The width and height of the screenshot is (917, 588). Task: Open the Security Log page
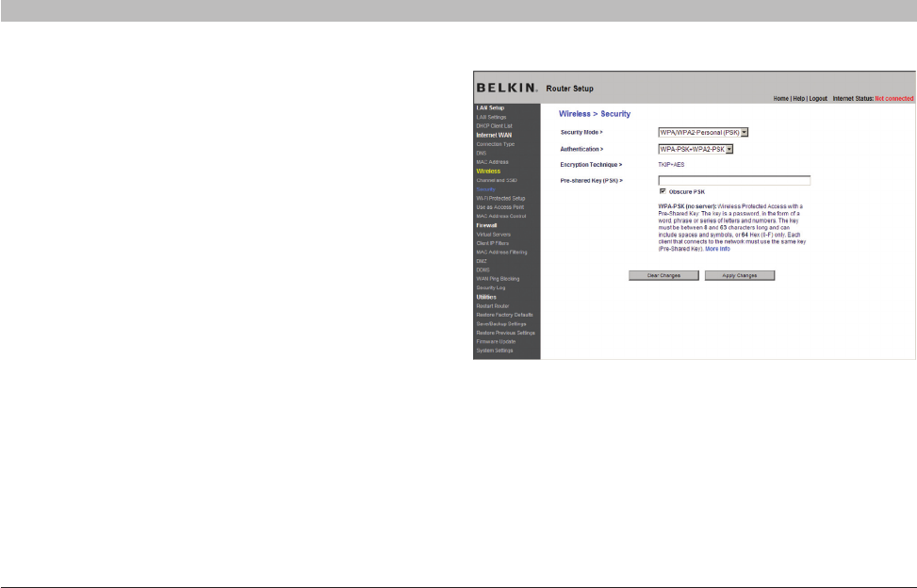[491, 287]
